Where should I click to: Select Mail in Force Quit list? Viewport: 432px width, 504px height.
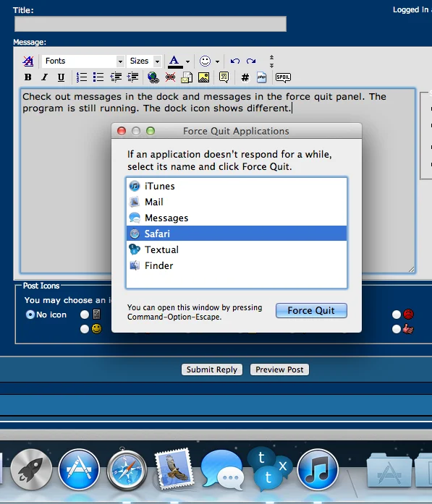[x=237, y=202]
